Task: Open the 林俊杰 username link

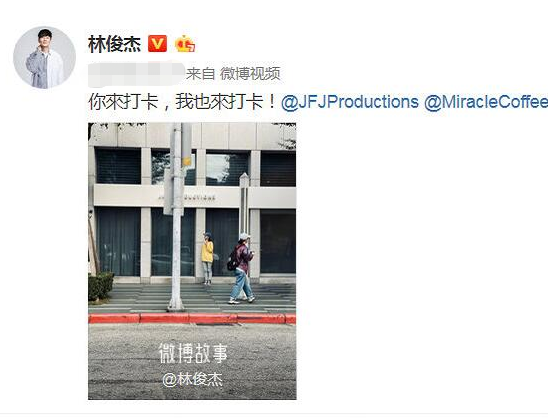Action: tap(115, 44)
